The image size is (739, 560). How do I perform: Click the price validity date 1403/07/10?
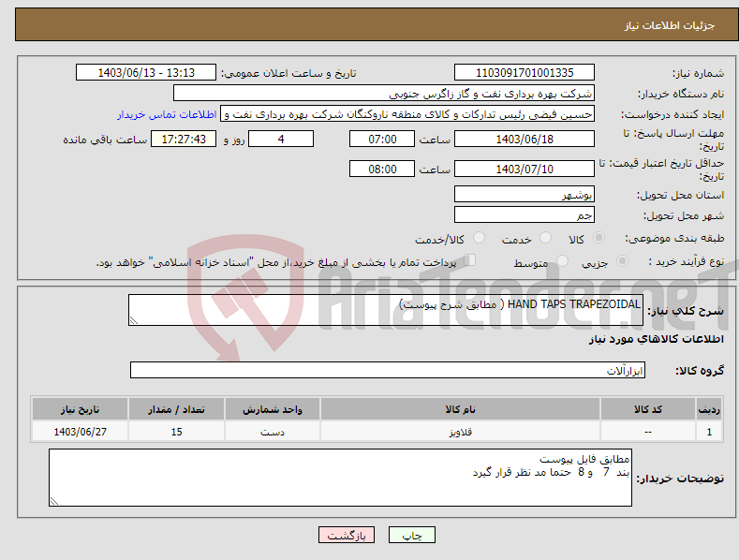click(525, 169)
